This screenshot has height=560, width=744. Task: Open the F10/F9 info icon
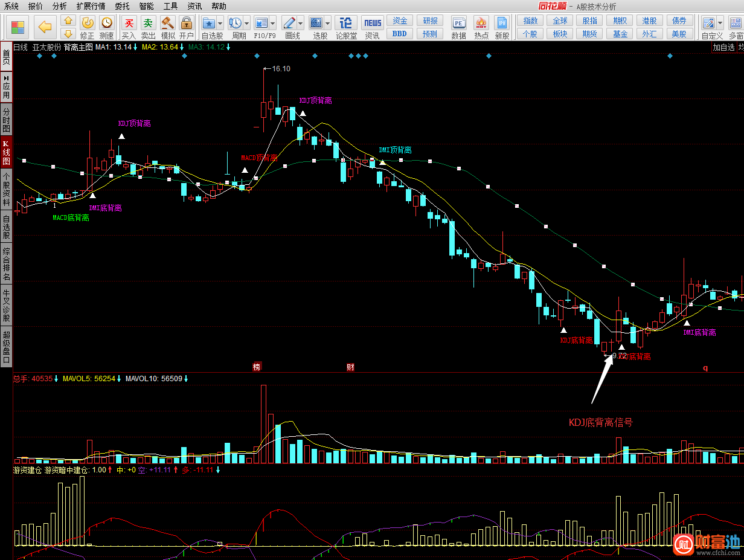pyautogui.click(x=261, y=24)
